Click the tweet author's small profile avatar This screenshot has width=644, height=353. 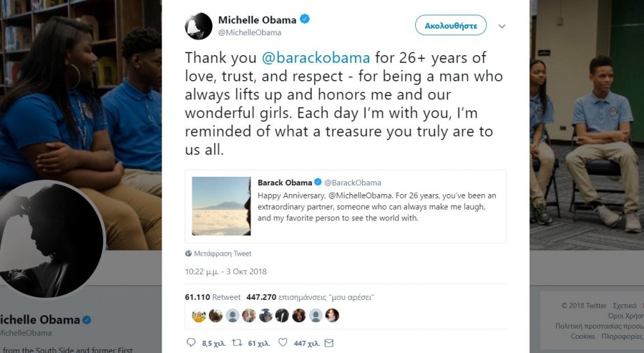click(198, 26)
